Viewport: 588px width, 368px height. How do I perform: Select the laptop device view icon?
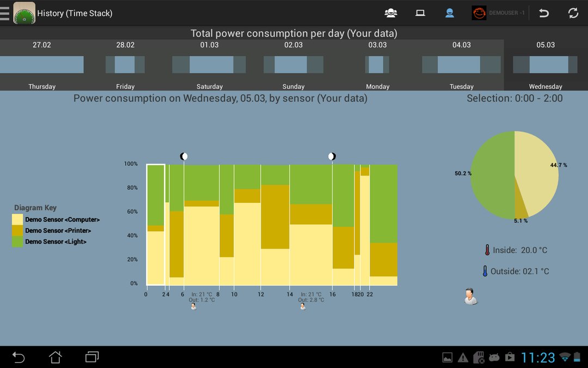coord(420,13)
